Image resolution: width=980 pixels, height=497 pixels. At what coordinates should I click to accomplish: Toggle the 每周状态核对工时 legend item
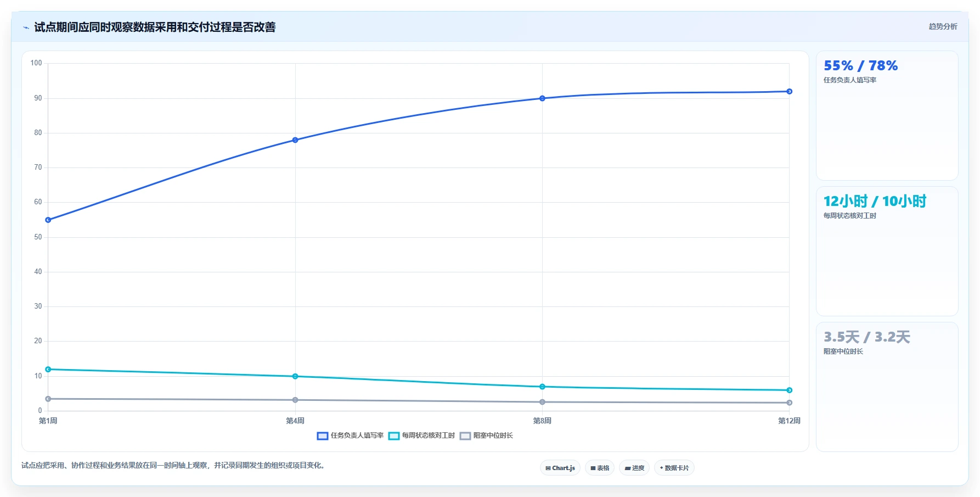(421, 435)
